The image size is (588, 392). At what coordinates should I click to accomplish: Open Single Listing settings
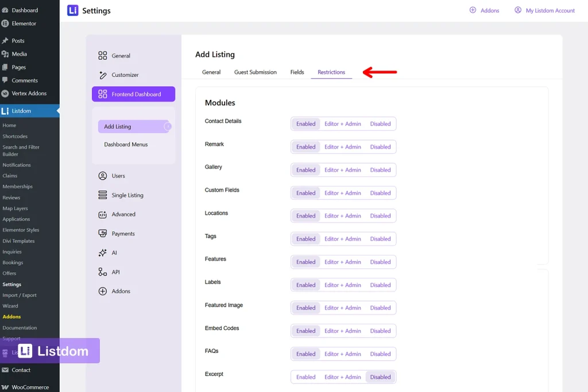point(102,195)
